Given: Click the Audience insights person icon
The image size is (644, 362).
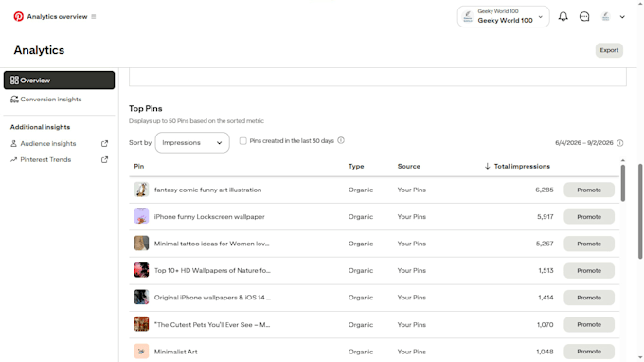Looking at the screenshot, I should [13, 143].
